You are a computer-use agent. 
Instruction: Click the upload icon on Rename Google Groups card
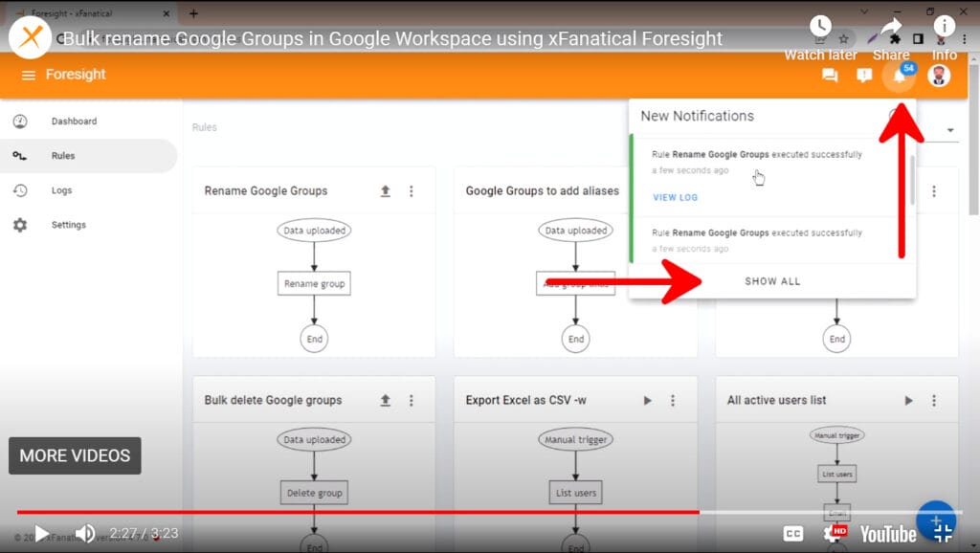click(386, 190)
